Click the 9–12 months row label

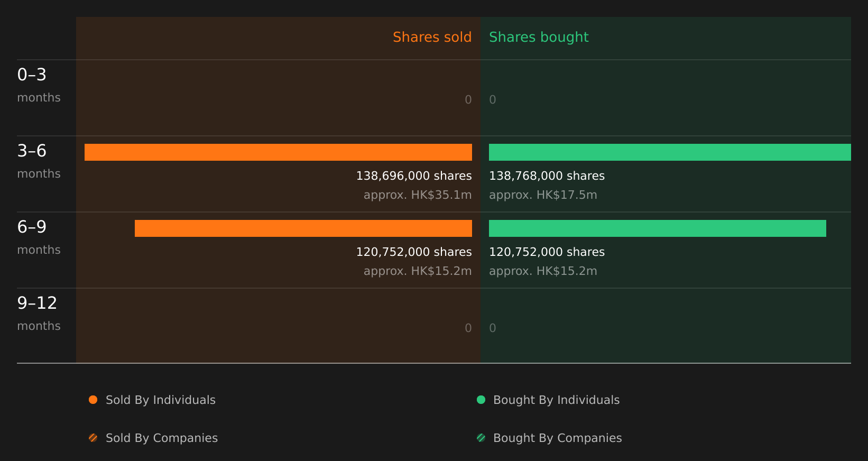point(39,314)
